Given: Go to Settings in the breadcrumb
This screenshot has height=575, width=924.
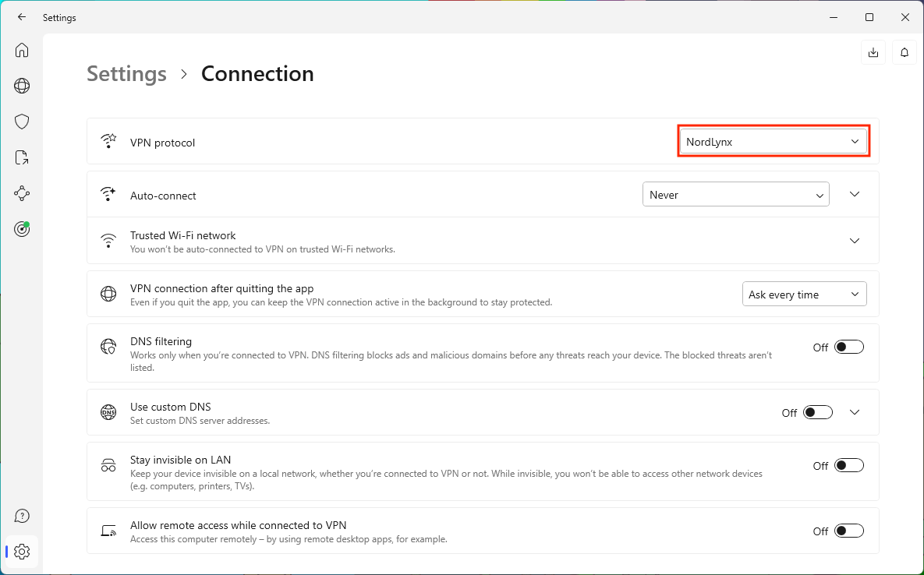Looking at the screenshot, I should tap(126, 74).
